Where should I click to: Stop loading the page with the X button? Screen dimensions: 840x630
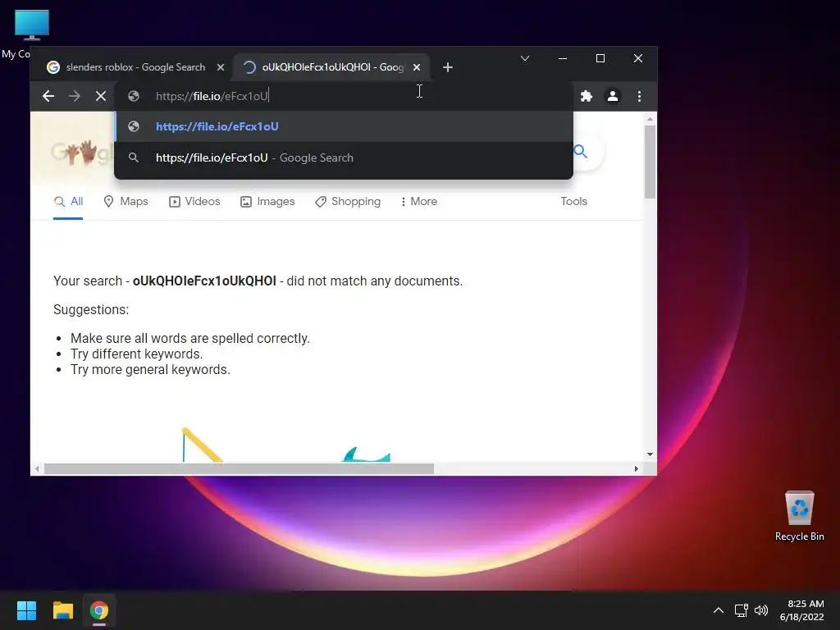(101, 96)
